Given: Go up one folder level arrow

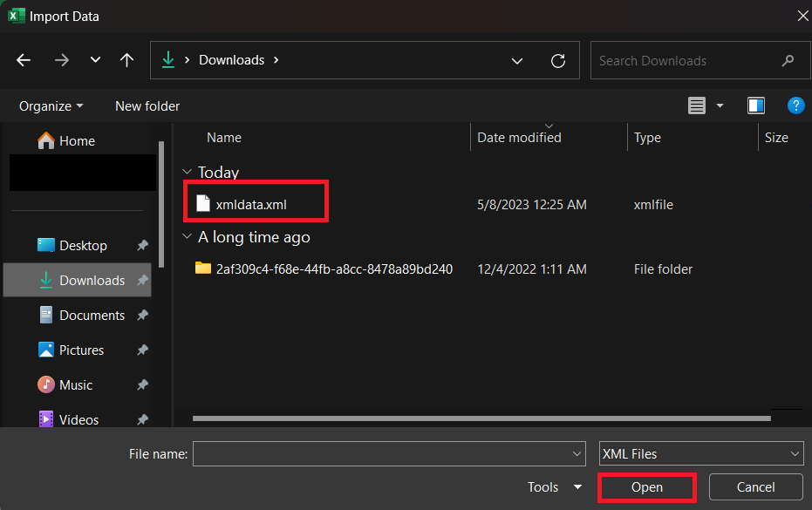Looking at the screenshot, I should (126, 60).
